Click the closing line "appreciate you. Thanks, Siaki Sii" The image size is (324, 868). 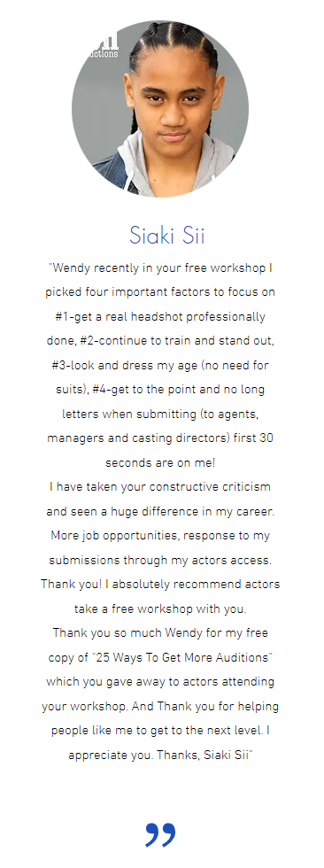click(160, 755)
